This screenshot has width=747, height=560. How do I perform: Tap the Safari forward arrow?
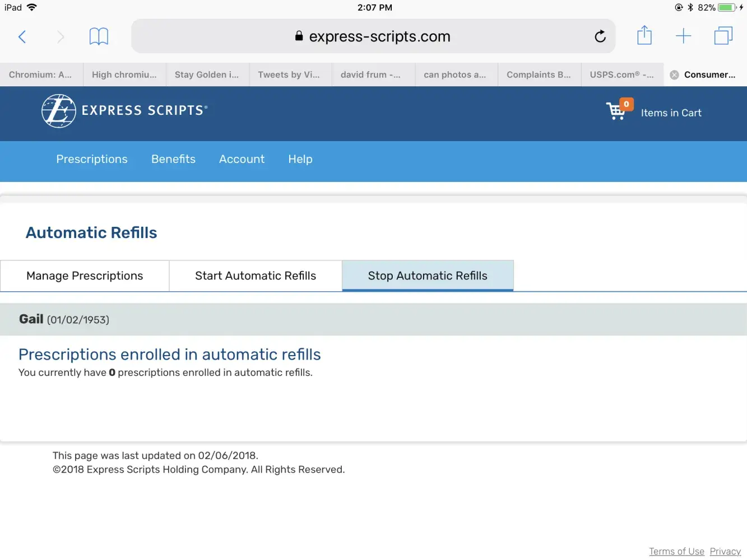click(x=61, y=37)
